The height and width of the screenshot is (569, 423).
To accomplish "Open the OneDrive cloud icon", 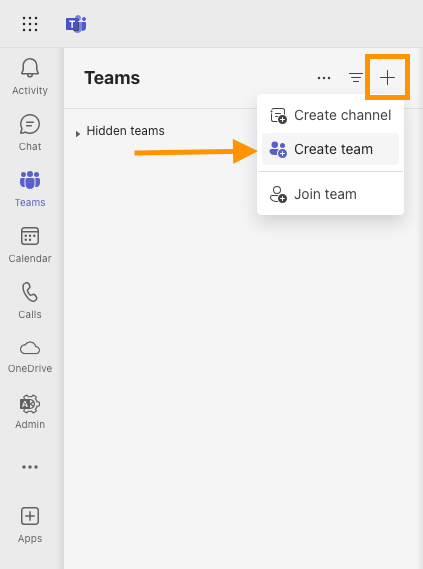I will (30, 348).
